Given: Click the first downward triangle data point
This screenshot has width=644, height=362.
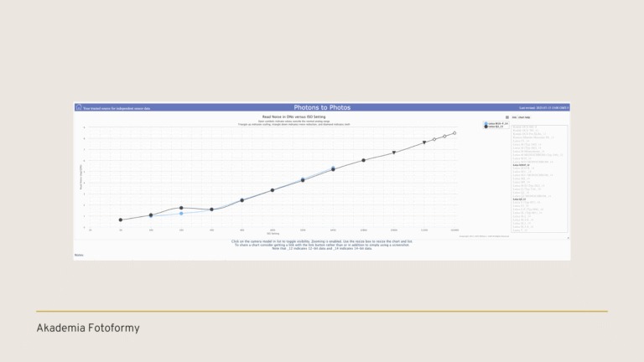Looking at the screenshot, I should 393,153.
